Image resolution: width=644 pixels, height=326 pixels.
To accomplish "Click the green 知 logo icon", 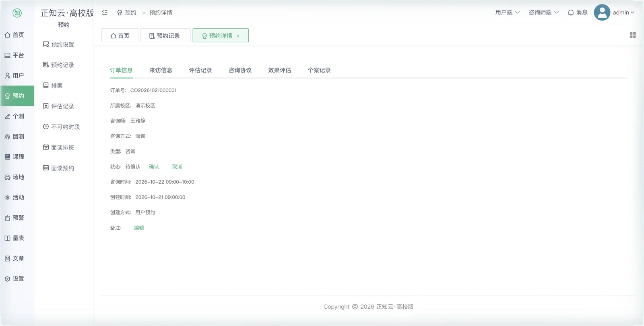I will [17, 13].
